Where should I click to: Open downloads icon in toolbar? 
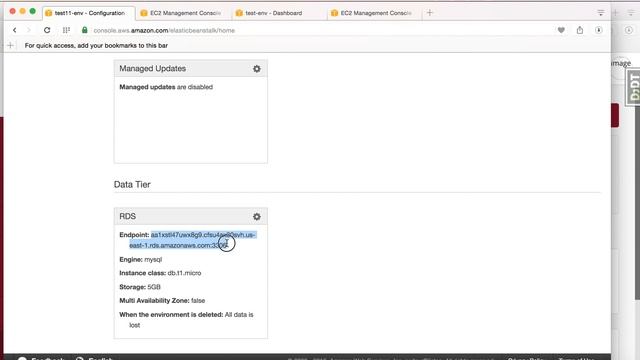point(598,30)
